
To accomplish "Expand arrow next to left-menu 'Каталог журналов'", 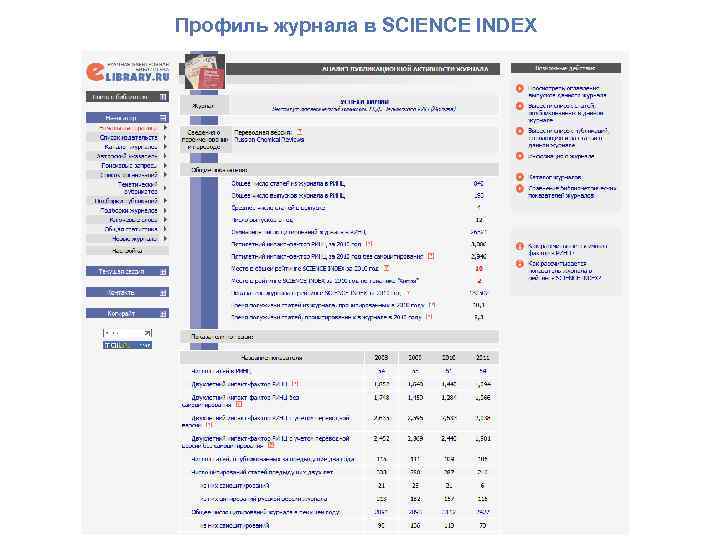I will click(165, 147).
